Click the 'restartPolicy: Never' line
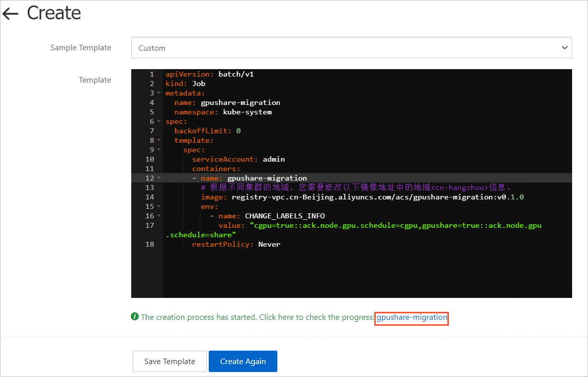This screenshot has width=588, height=377. pos(236,244)
